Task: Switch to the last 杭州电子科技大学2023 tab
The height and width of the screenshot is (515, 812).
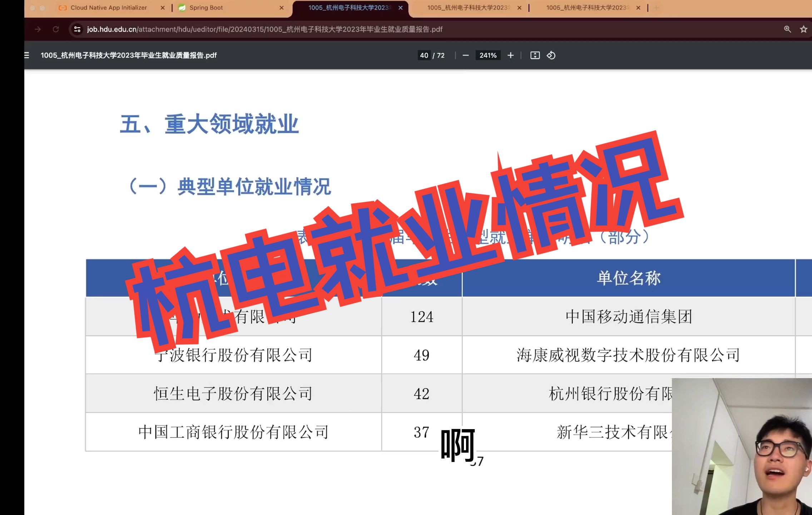Action: point(587,8)
